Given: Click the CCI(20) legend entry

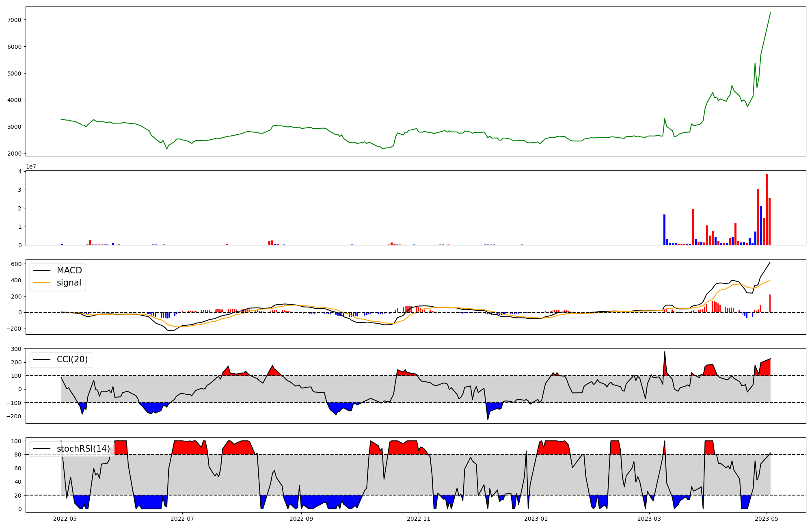Looking at the screenshot, I should click(72, 359).
